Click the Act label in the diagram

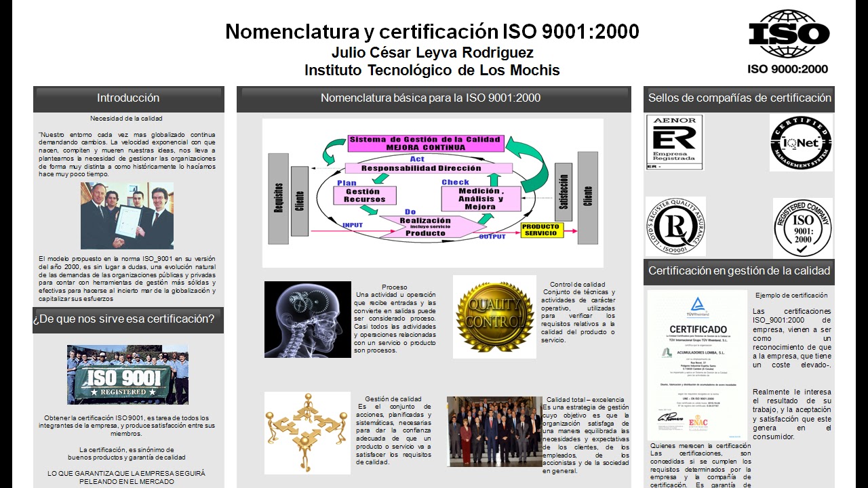417,159
